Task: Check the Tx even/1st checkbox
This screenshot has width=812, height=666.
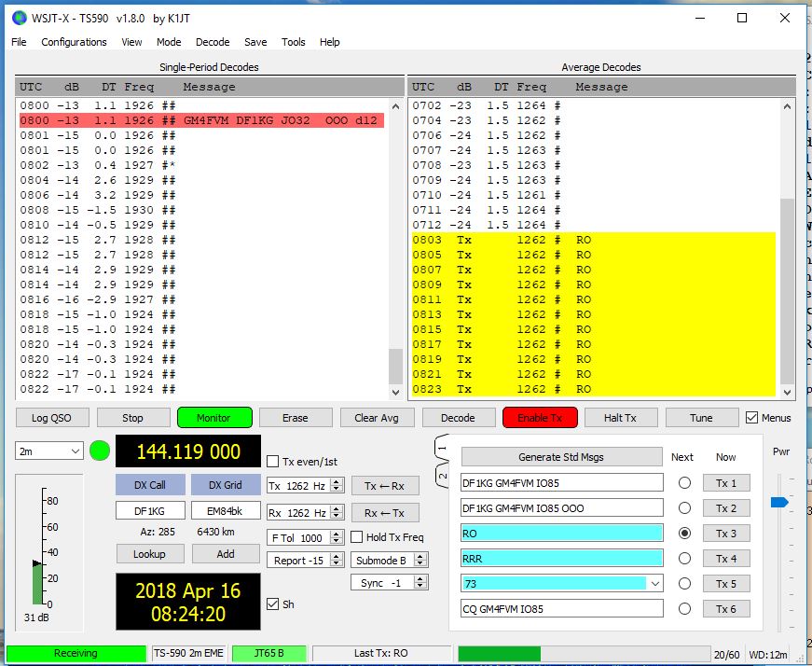Action: click(272, 462)
